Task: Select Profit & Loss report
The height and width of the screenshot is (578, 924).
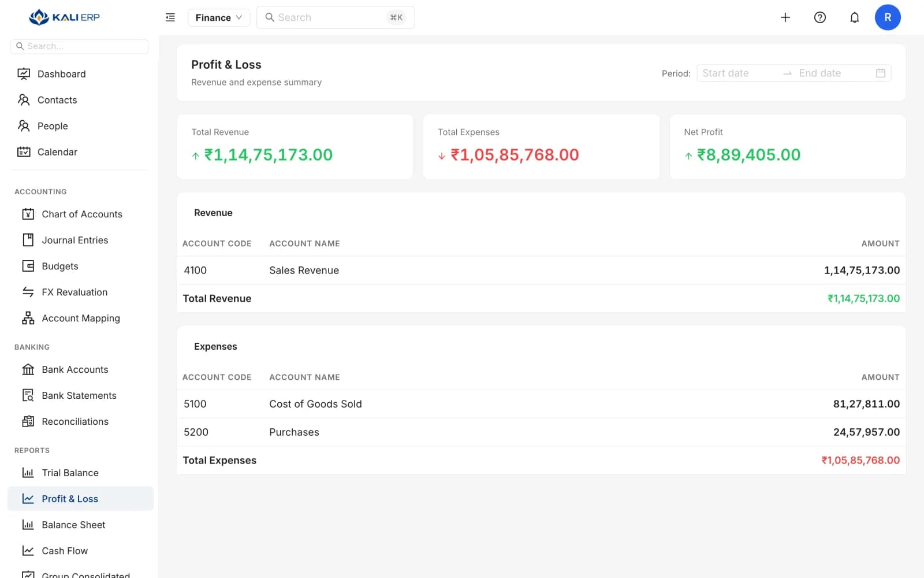Action: click(80, 499)
